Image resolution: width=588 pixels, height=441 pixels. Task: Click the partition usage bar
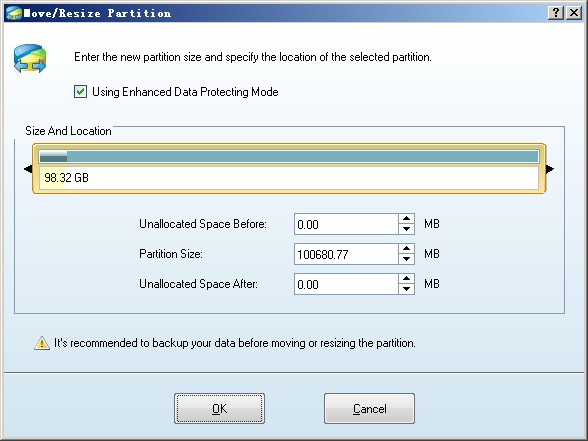point(289,156)
